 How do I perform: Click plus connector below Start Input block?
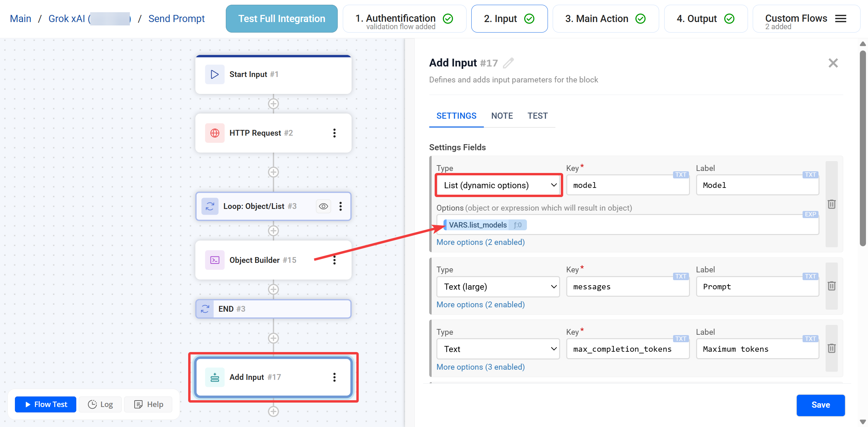point(273,104)
